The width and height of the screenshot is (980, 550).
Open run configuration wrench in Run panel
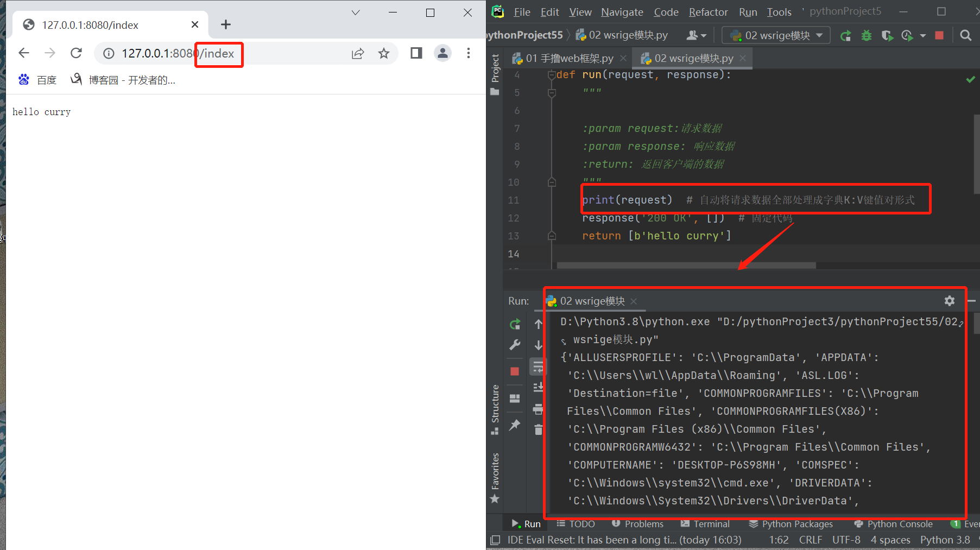(x=515, y=345)
